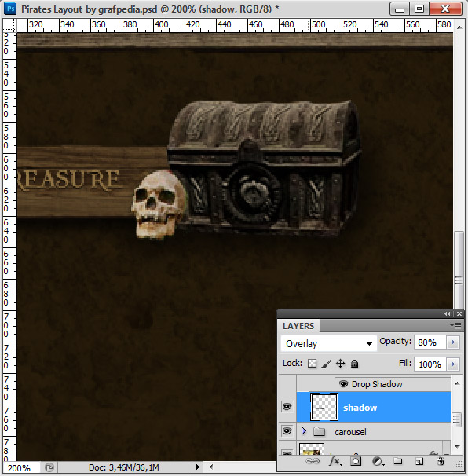Screen dimensions: 468x476
Task: Toggle Lock transparent pixels checkerboard icon
Action: tap(313, 364)
